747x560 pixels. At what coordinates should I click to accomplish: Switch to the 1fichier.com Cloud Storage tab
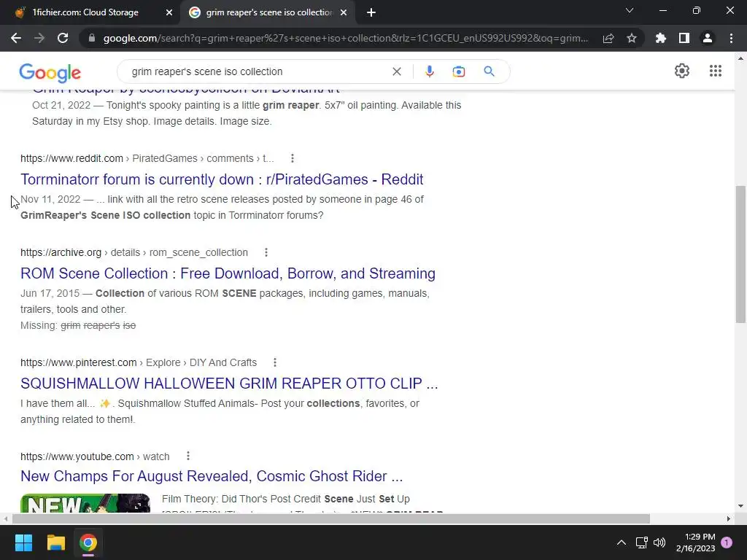coord(91,12)
